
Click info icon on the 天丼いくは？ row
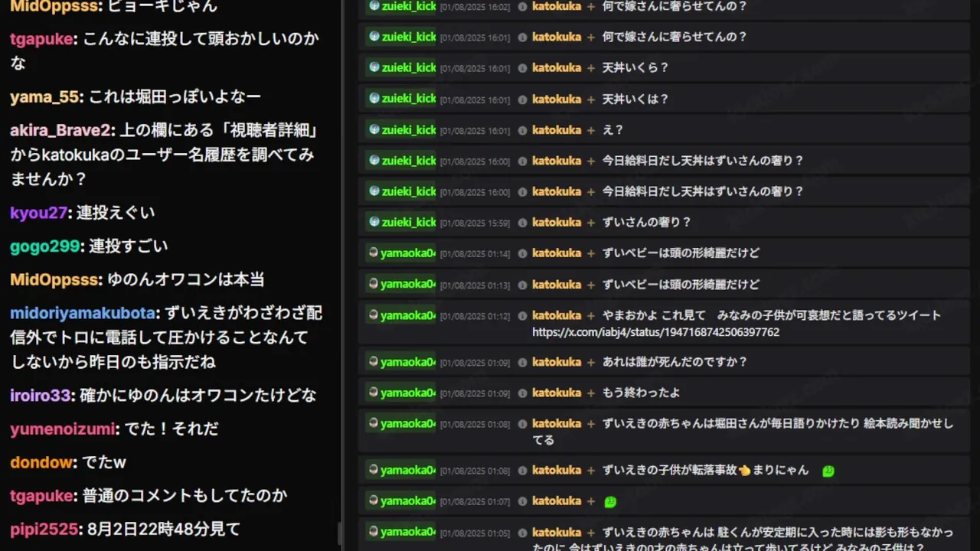522,99
